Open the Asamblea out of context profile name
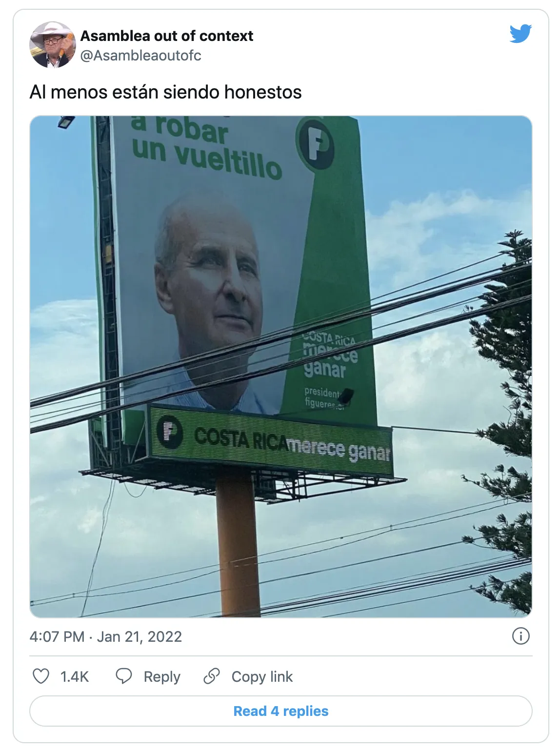Image resolution: width=560 pixels, height=751 pixels. [x=167, y=36]
